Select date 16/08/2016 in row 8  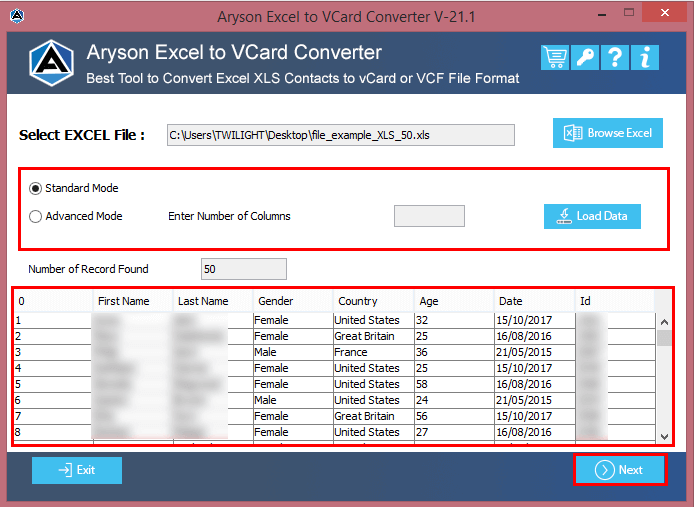click(x=535, y=432)
